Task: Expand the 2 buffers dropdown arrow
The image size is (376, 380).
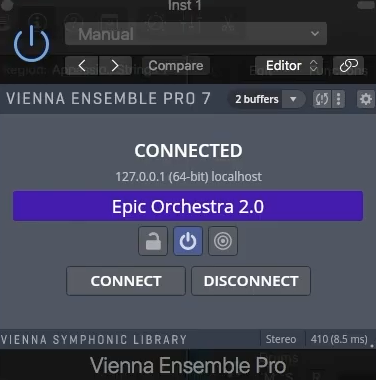Action: click(293, 99)
